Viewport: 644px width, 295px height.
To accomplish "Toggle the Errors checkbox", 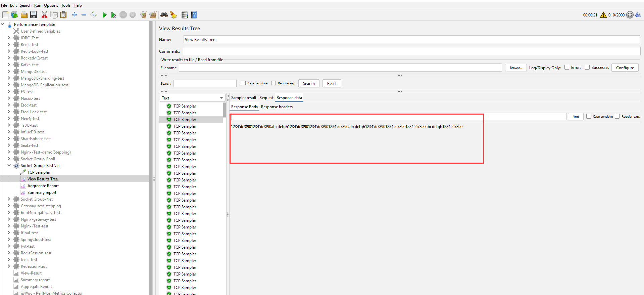I will coord(567,67).
